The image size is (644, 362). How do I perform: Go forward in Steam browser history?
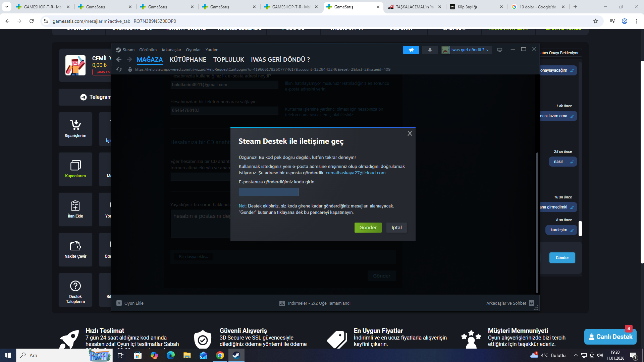tap(129, 59)
